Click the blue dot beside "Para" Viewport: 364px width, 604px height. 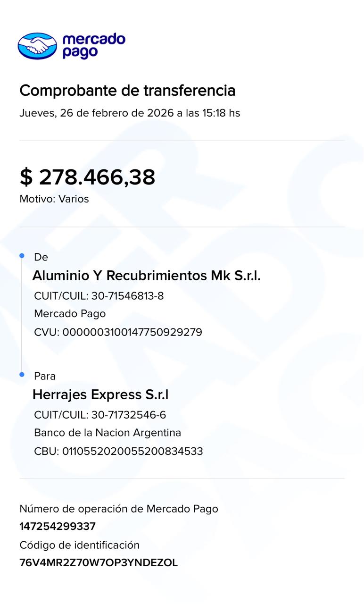22,375
